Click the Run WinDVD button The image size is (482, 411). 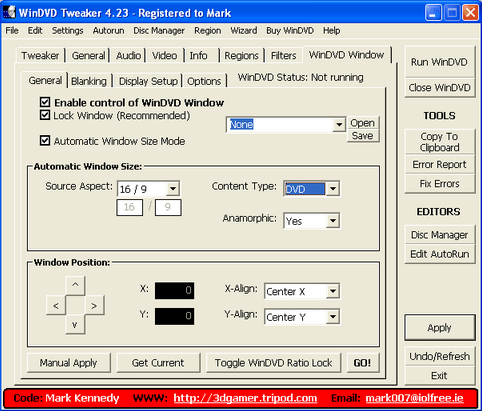(439, 62)
